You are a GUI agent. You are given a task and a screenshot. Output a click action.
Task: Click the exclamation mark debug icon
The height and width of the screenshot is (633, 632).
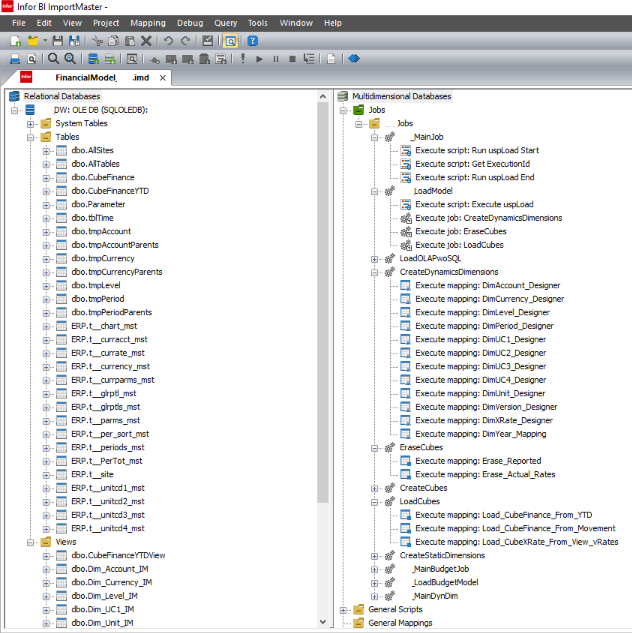pos(243,59)
